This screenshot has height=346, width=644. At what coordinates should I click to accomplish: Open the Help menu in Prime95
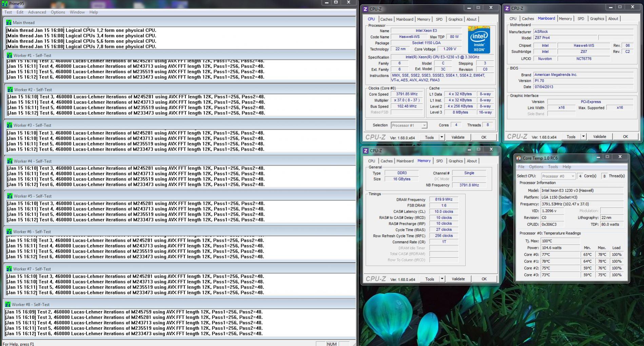click(x=94, y=12)
